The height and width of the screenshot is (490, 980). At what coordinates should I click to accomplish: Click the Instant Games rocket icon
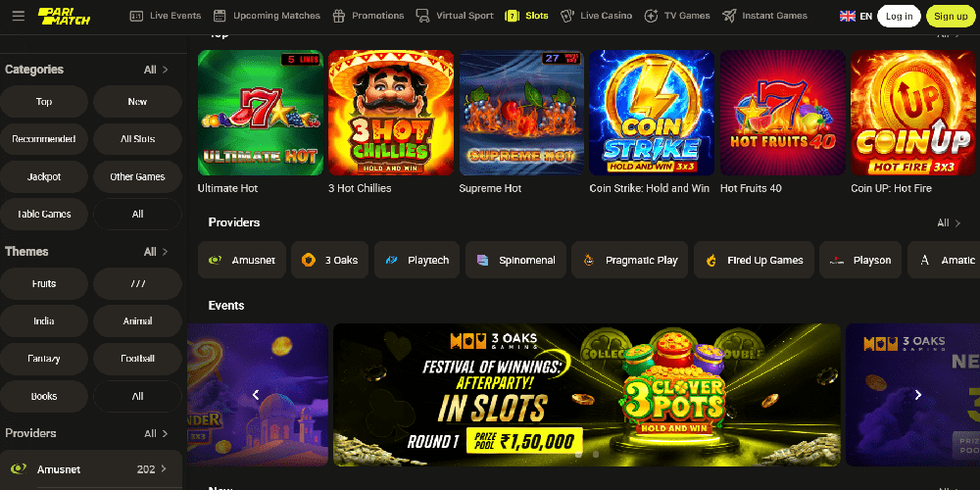pyautogui.click(x=729, y=17)
